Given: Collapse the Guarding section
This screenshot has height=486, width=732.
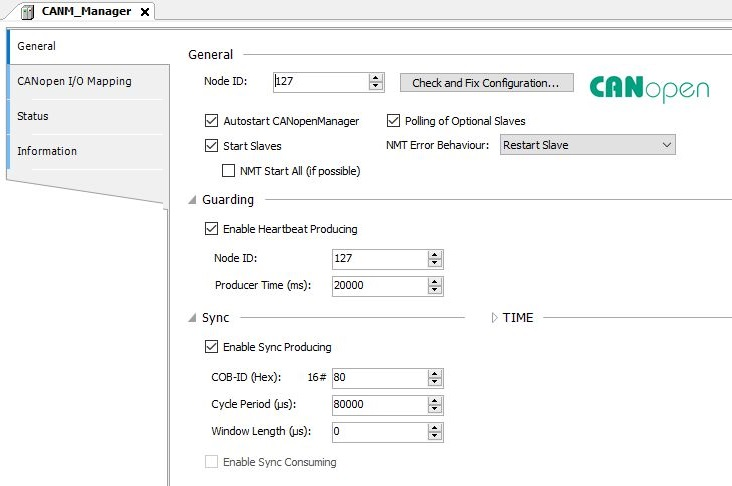Looking at the screenshot, I should [x=192, y=200].
